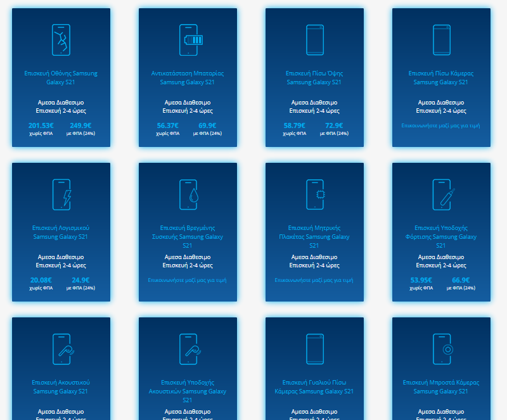Click the lightning bolt software repair icon
The image size is (507, 420).
click(61, 194)
